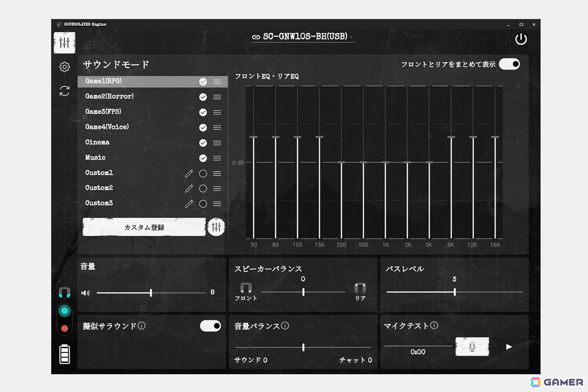Image resolution: width=588 pixels, height=392 pixels.
Task: Click the headphone status icon bottom left
Action: pos(64,292)
